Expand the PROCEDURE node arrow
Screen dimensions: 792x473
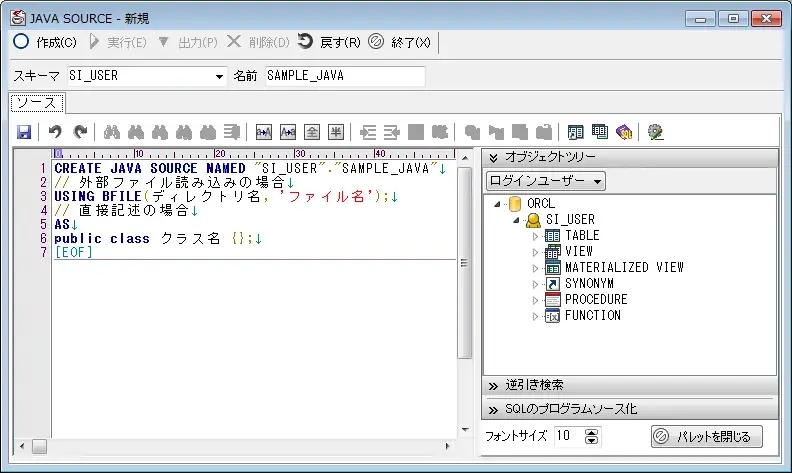[535, 300]
